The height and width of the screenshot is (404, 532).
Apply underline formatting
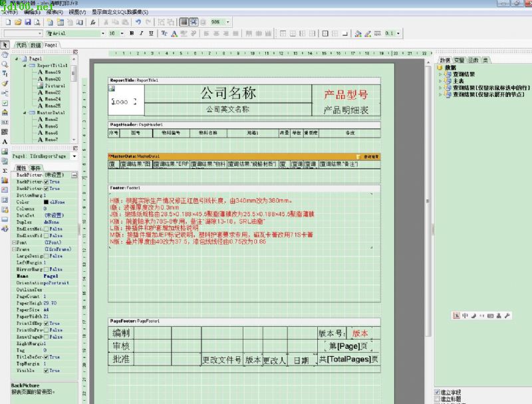click(x=151, y=33)
